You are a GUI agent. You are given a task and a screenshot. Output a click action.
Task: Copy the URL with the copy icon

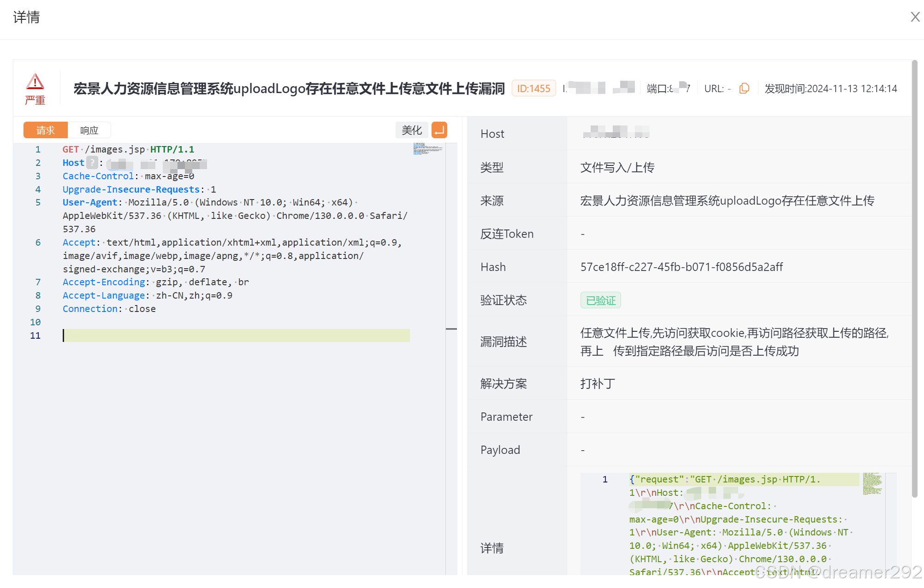tap(744, 88)
